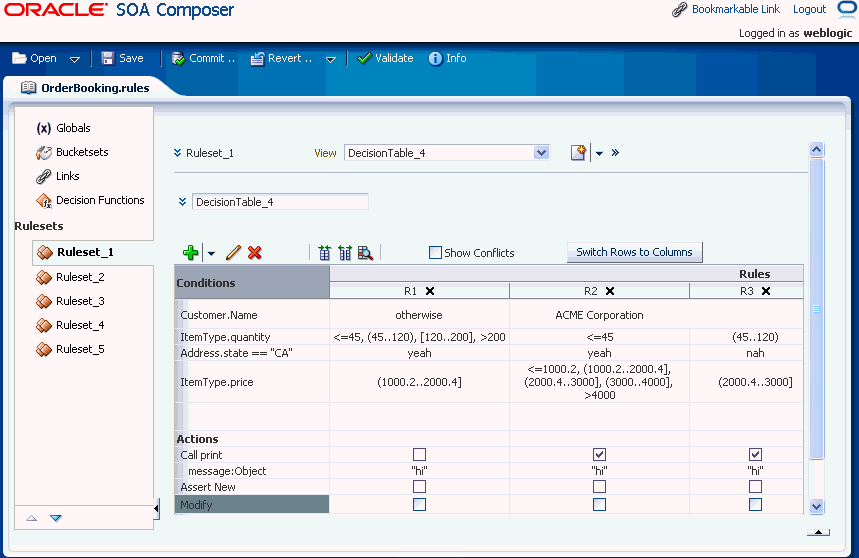Select Ruleset_3 in the list
Screen dimensions: 859x558
pos(70,301)
